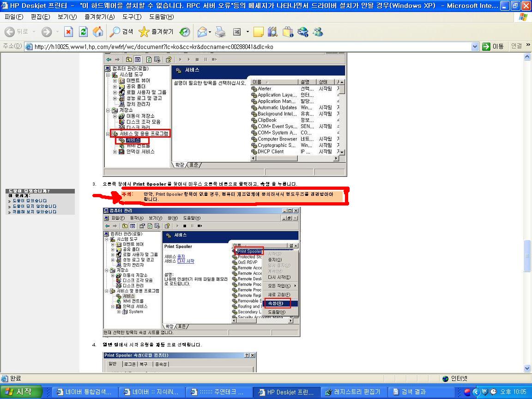Open the Edit button dropdown arrow
532x399 pixels.
248,32
